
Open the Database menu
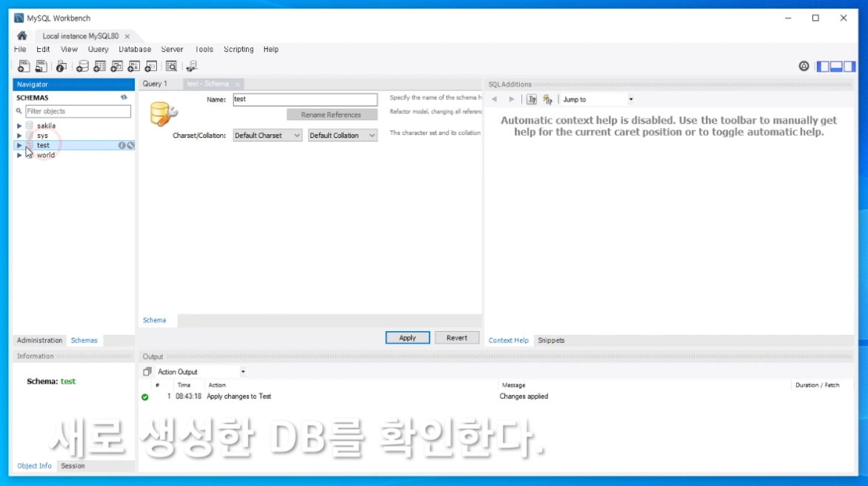135,49
